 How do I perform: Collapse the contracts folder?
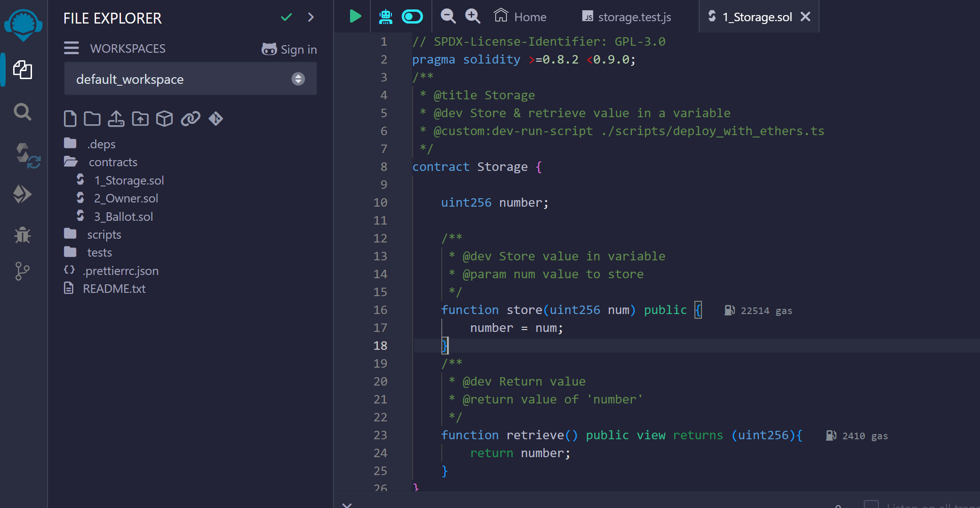click(101, 162)
